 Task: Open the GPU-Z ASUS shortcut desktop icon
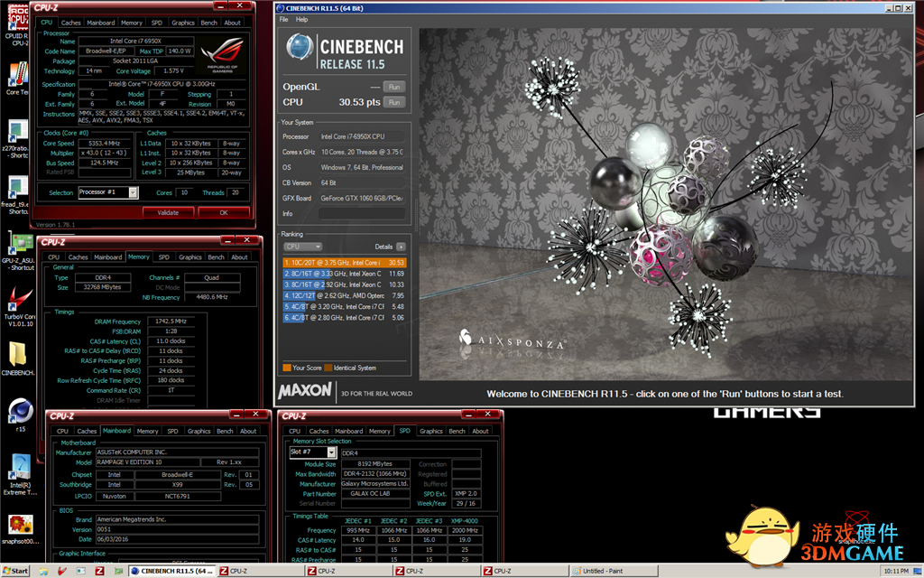point(19,253)
